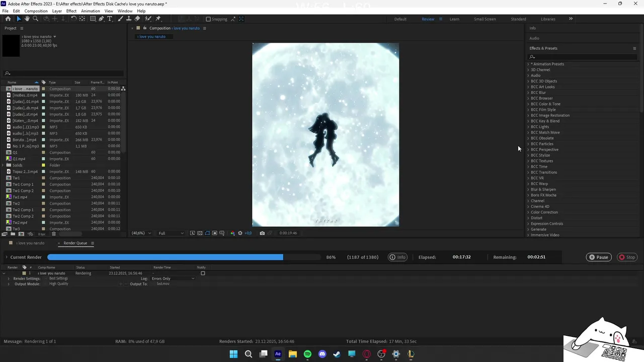Select the Selection (arrow) tool
This screenshot has width=644, height=362.
[19, 19]
